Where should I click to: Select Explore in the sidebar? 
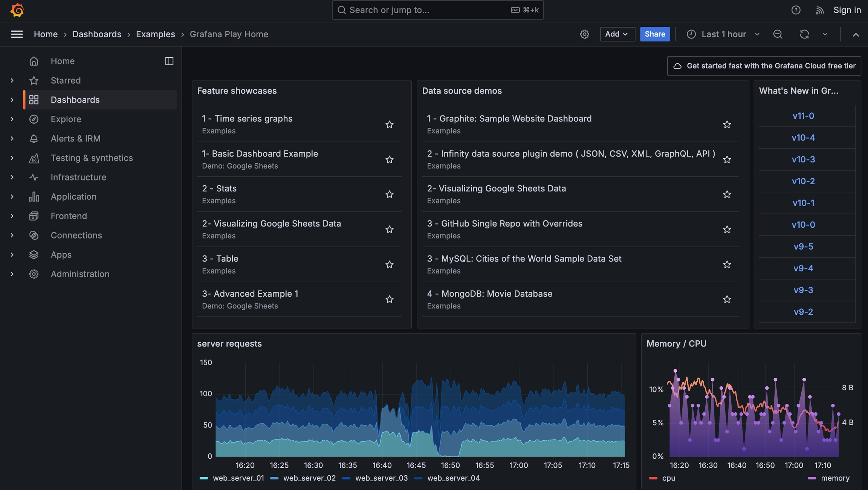point(66,119)
